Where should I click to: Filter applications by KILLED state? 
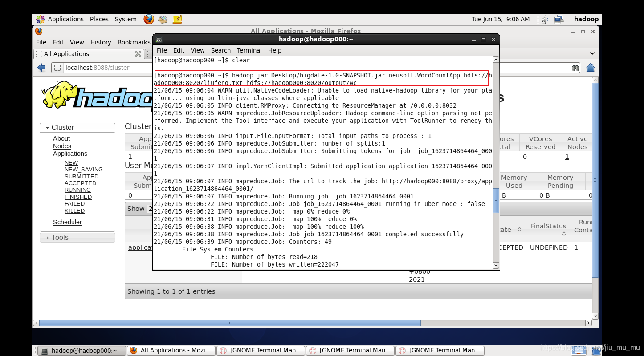(x=74, y=211)
